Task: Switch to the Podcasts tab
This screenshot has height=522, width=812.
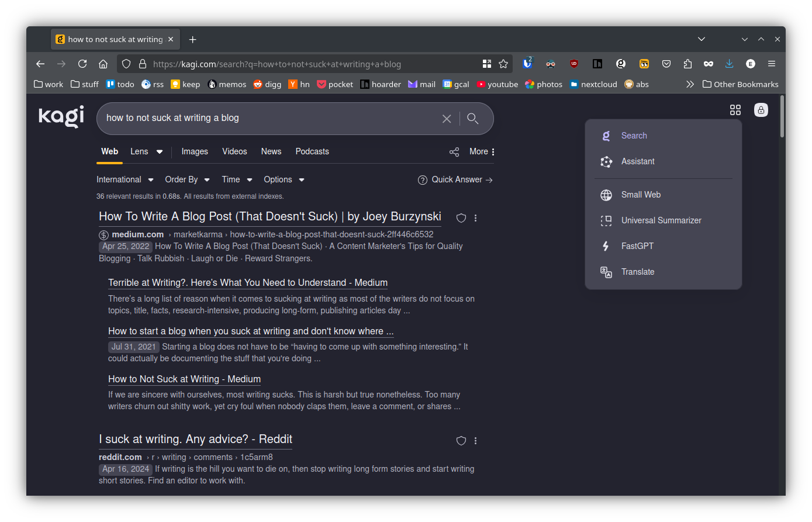Action: [x=312, y=151]
